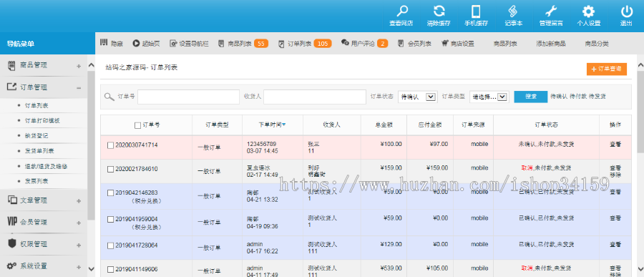644x277 pixels.
Task: Open 添加新商品 in the top toolbar
Action: click(551, 43)
